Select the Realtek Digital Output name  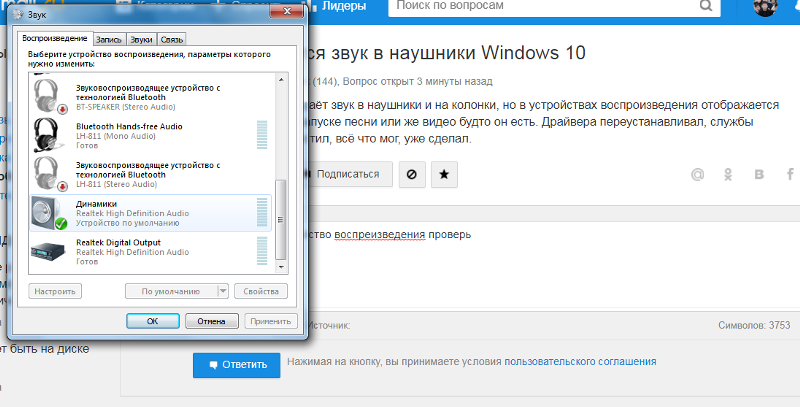tap(118, 242)
